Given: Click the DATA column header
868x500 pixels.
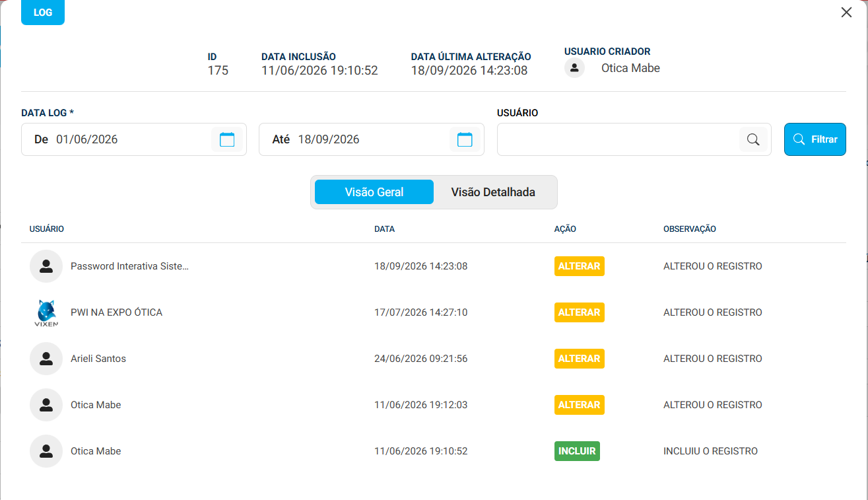Looking at the screenshot, I should (x=384, y=229).
